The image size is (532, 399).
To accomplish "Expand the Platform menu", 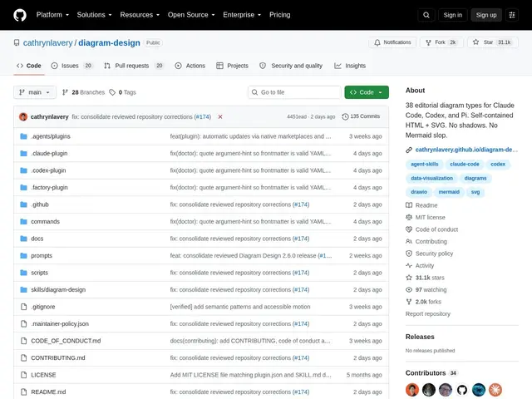I will [x=52, y=15].
